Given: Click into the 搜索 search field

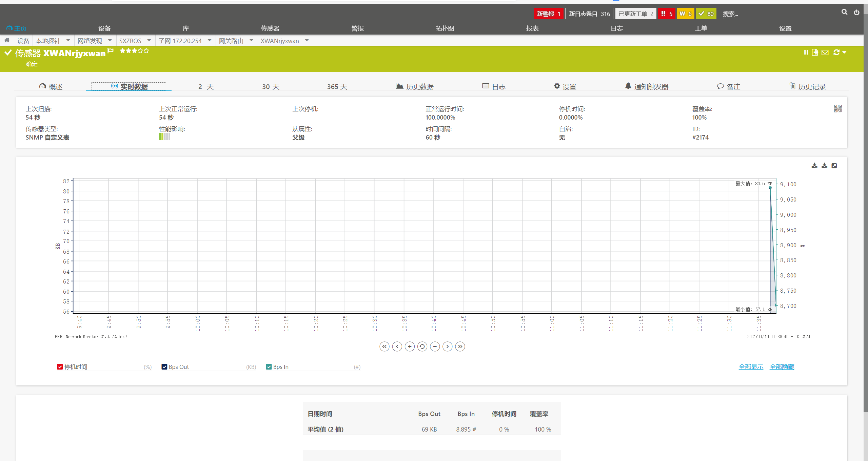Looking at the screenshot, I should (780, 14).
